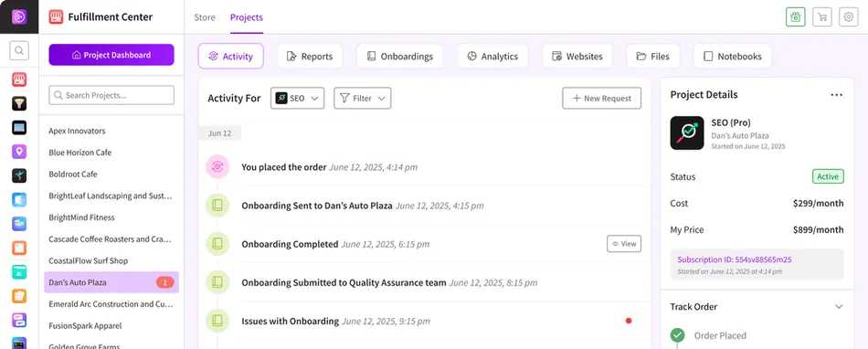
Task: Open the shopping cart icon
Action: [822, 17]
